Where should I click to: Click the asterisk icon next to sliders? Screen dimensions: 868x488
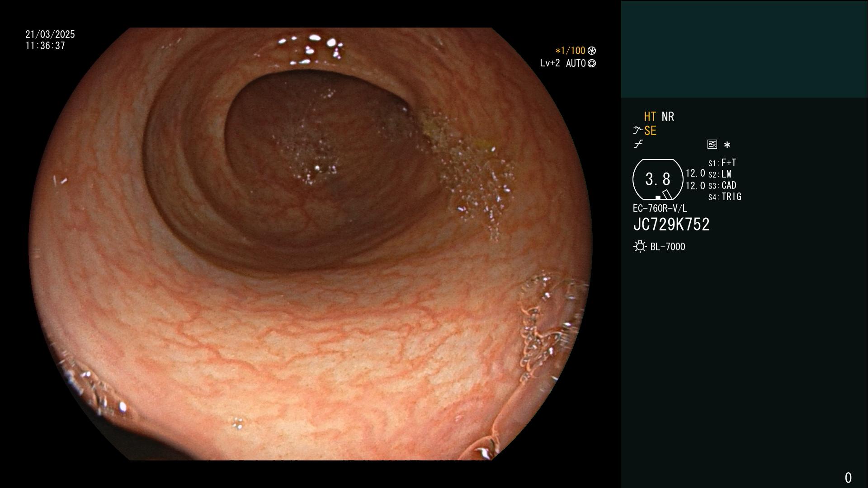(727, 145)
